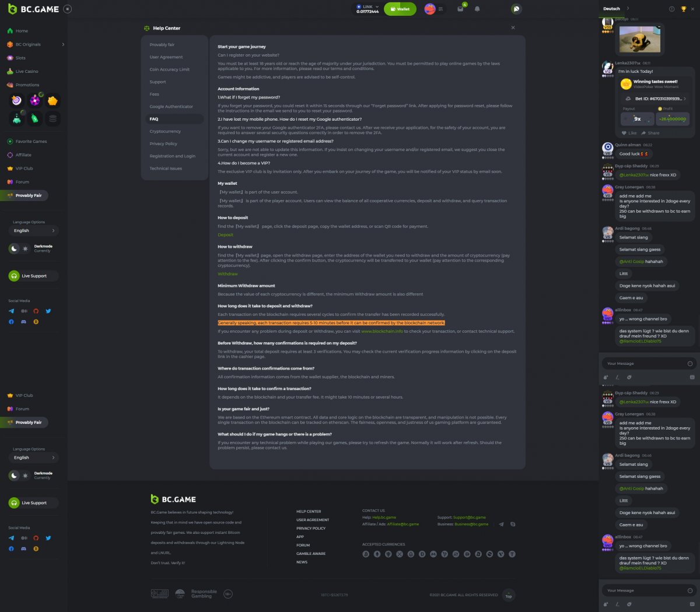700x612 pixels.
Task: Click the green Wallet button
Action: point(400,9)
